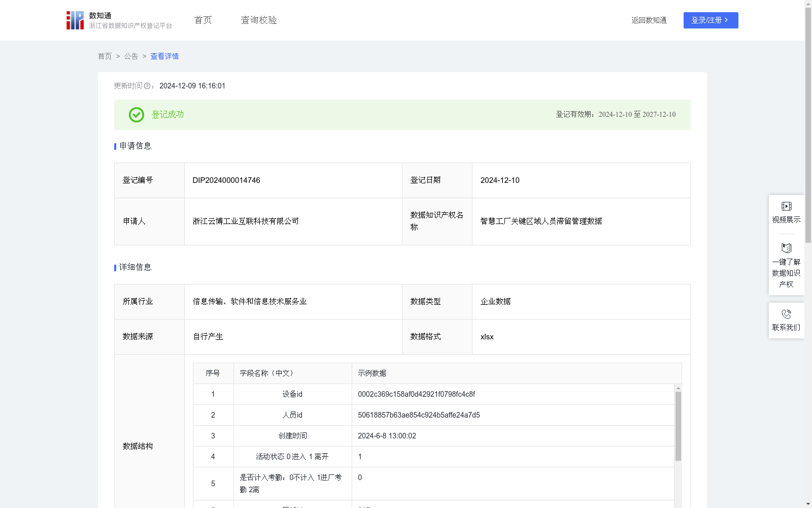Screen dimensions: 812x508
Task: Open the 查询校验 nav item
Action: [259, 20]
